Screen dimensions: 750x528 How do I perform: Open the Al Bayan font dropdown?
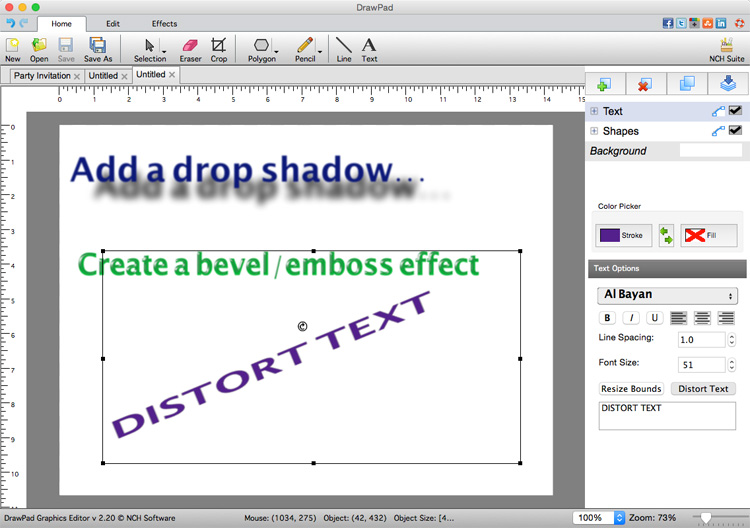tap(666, 295)
